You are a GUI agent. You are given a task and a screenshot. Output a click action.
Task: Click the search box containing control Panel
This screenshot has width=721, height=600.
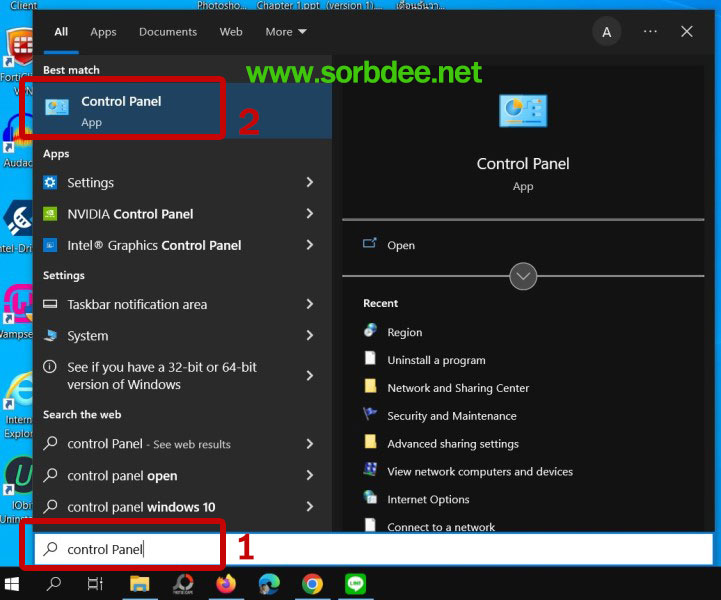[373, 549]
